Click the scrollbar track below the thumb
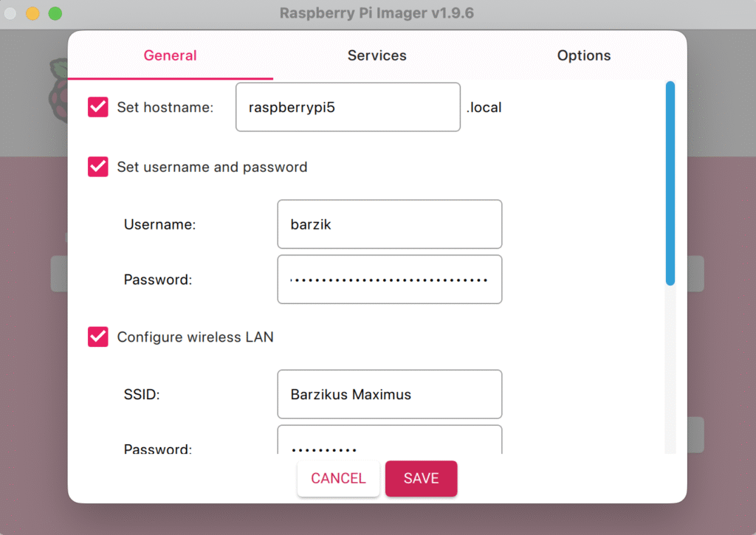Viewport: 756px width, 535px height. (x=670, y=369)
